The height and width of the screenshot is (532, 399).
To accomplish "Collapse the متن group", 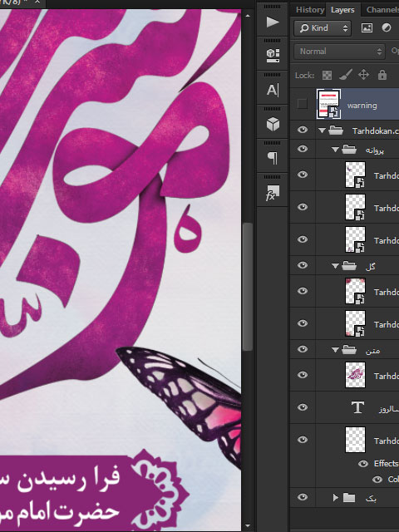I will (335, 349).
